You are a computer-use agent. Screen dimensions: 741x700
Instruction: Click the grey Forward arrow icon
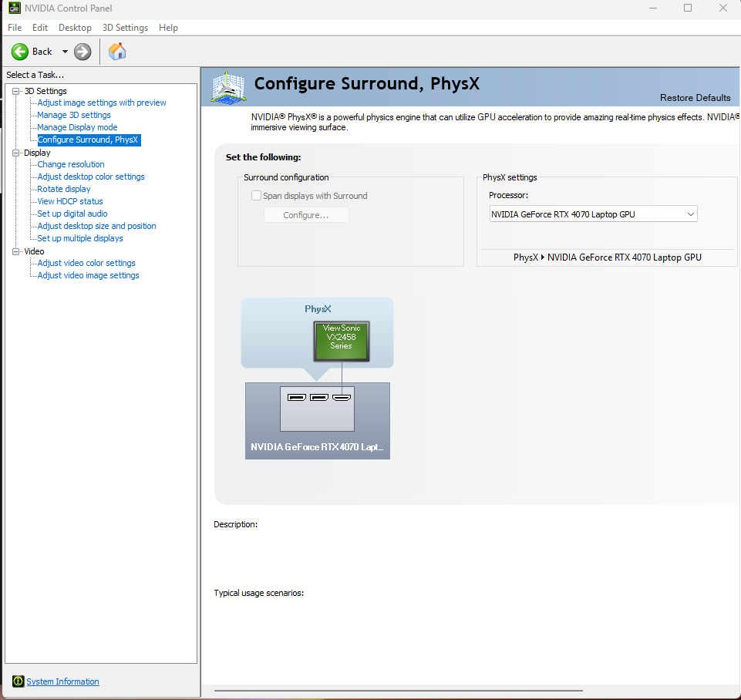coord(83,52)
